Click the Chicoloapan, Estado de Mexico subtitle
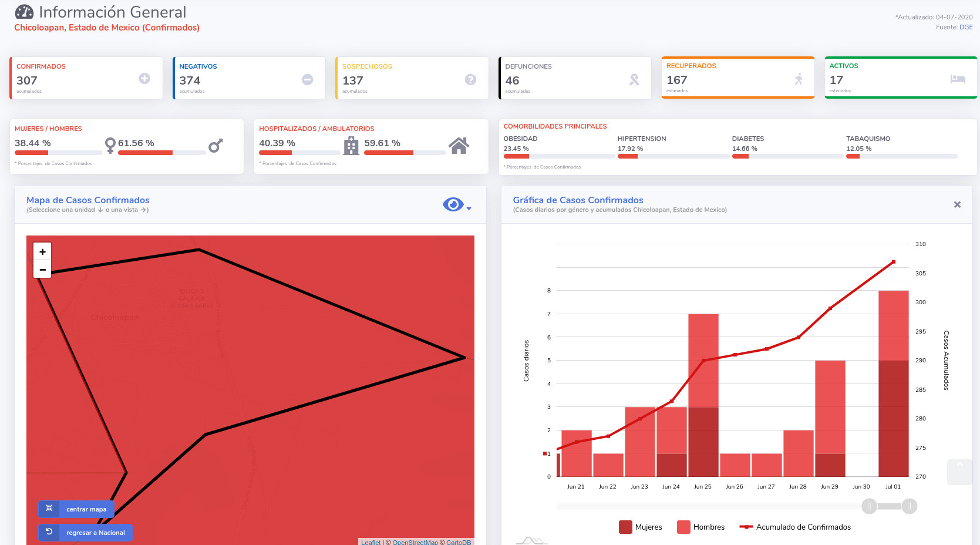The height and width of the screenshot is (545, 980). pyautogui.click(x=107, y=28)
